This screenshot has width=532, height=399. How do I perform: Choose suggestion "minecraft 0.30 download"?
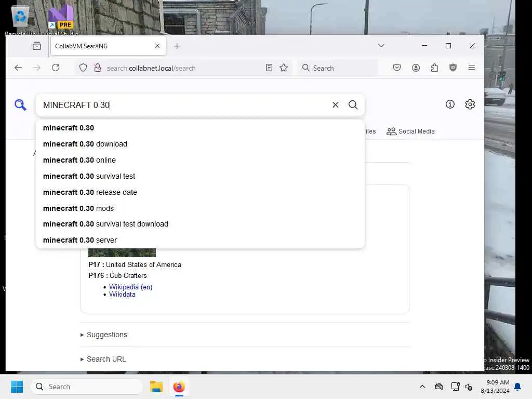point(200,144)
